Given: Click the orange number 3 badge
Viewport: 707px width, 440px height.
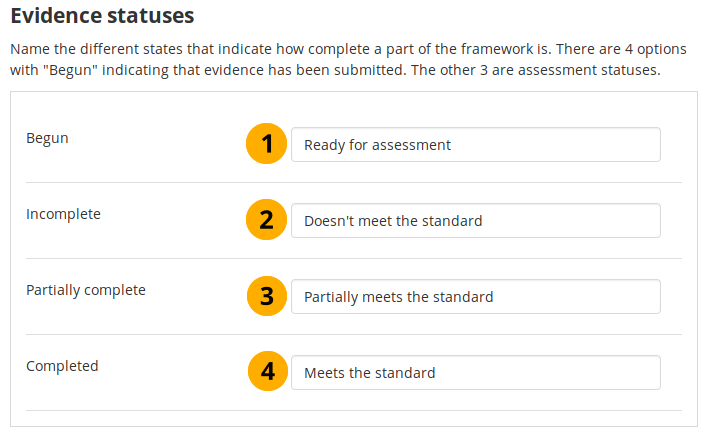Looking at the screenshot, I should tap(266, 296).
